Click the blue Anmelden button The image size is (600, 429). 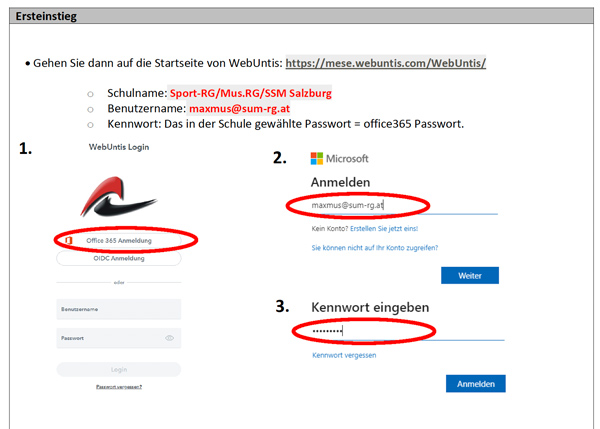pyautogui.click(x=476, y=384)
